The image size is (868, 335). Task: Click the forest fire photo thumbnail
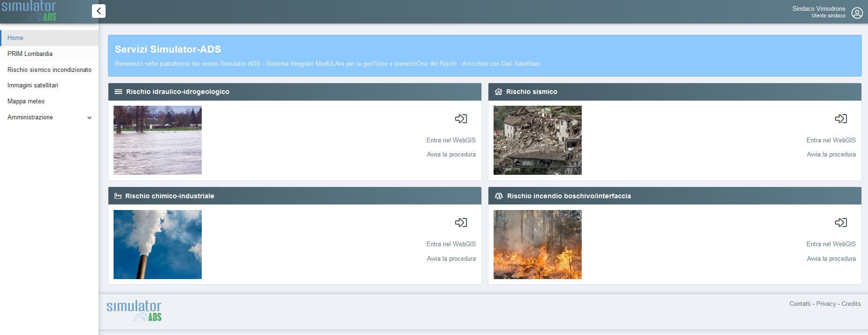[538, 244]
